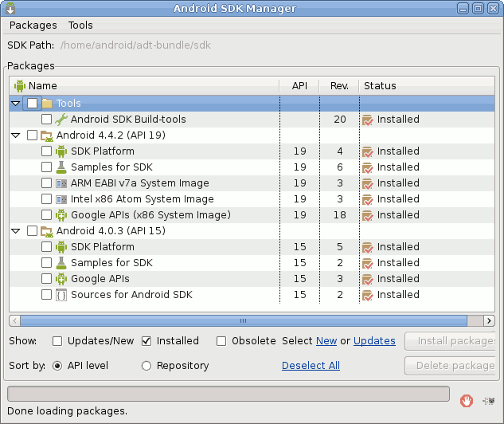
Task: Click the Build-tools wrench icon
Action: pyautogui.click(x=61, y=120)
